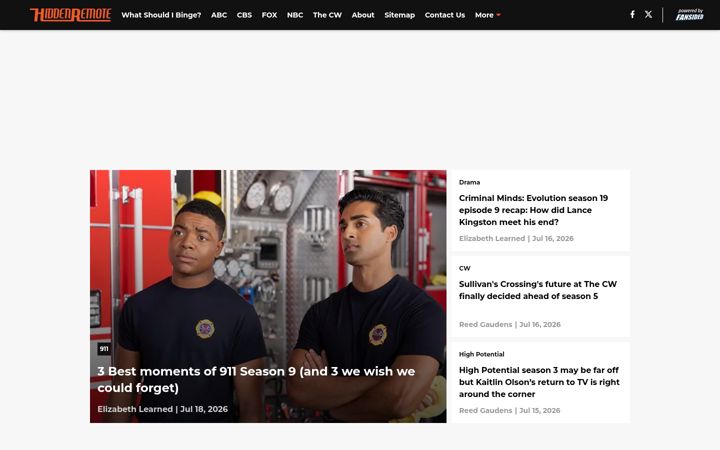
Task: Open the Drama category label
Action: (469, 182)
